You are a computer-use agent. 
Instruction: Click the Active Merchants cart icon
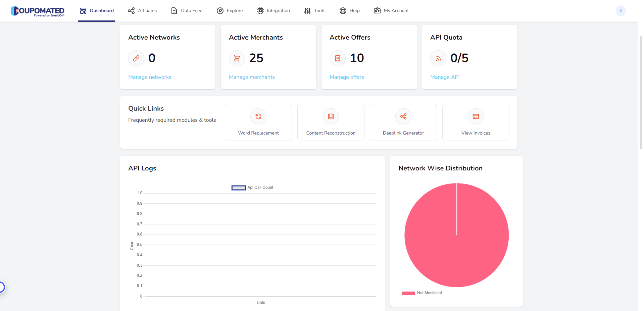pos(237,58)
